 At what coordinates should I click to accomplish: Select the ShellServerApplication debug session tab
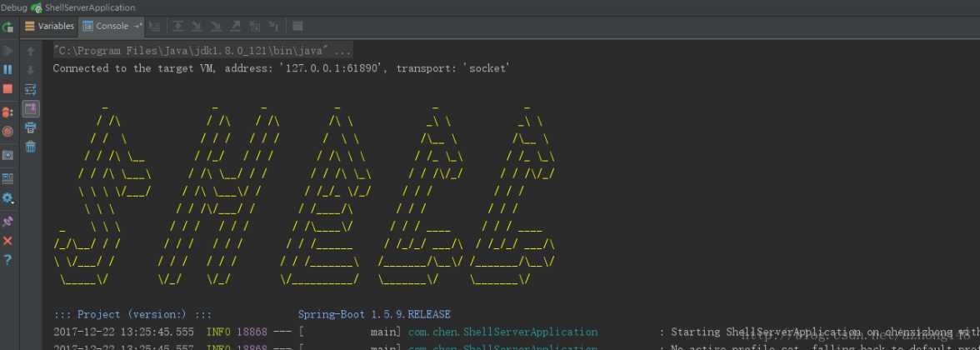[x=83, y=8]
